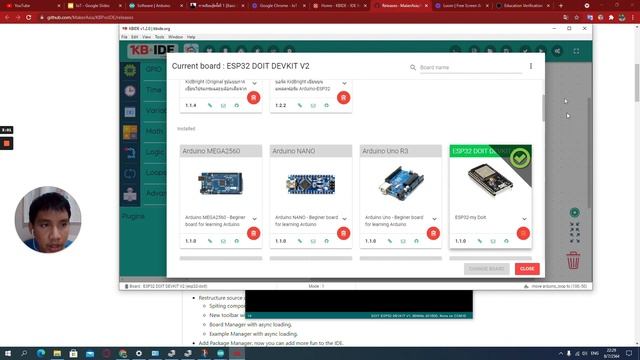
Task: Open GitHub icon on Arduino NANO card
Action: pyautogui.click(x=327, y=241)
